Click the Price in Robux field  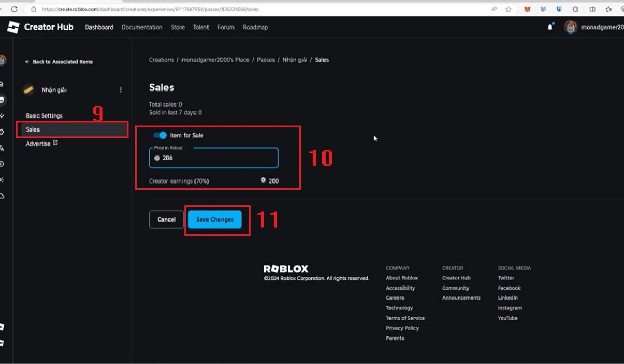click(x=214, y=158)
